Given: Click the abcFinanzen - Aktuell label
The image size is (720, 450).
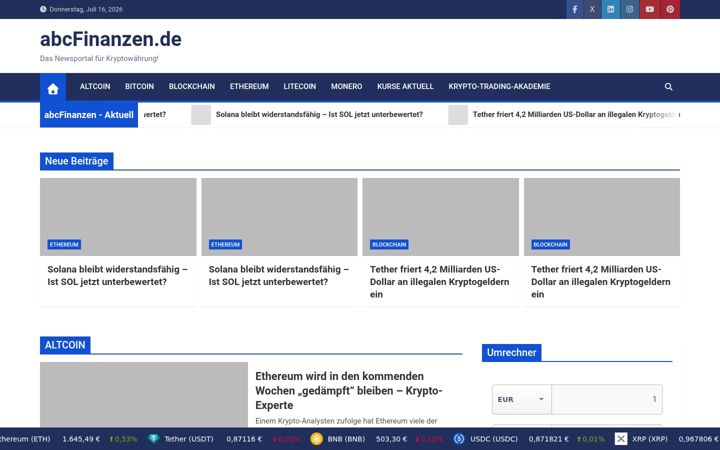Looking at the screenshot, I should point(89,115).
